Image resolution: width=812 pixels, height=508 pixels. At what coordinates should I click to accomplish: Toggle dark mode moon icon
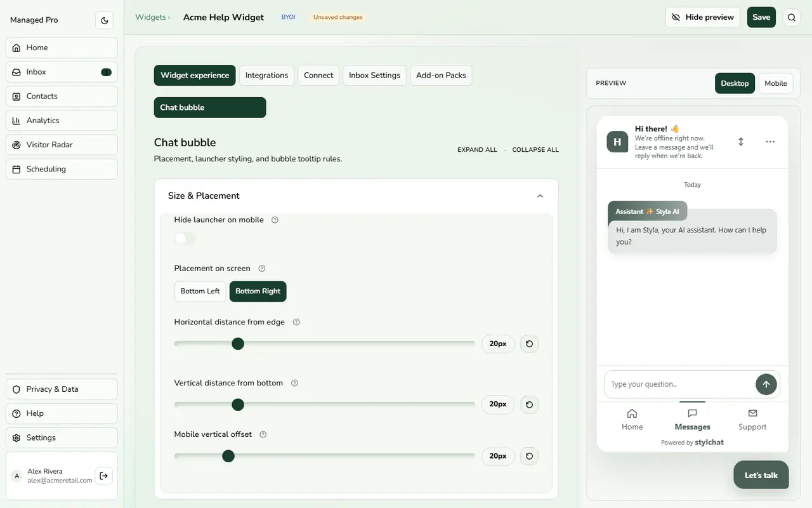pyautogui.click(x=105, y=20)
